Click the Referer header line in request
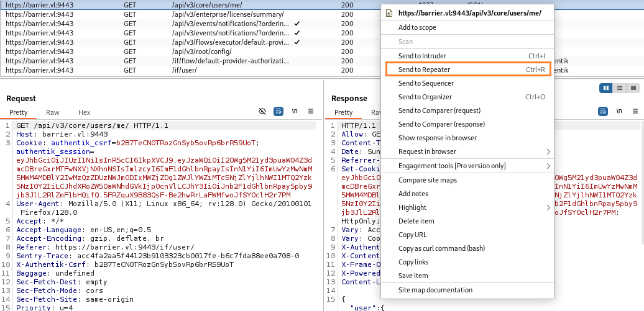644x311 pixels. point(105,247)
